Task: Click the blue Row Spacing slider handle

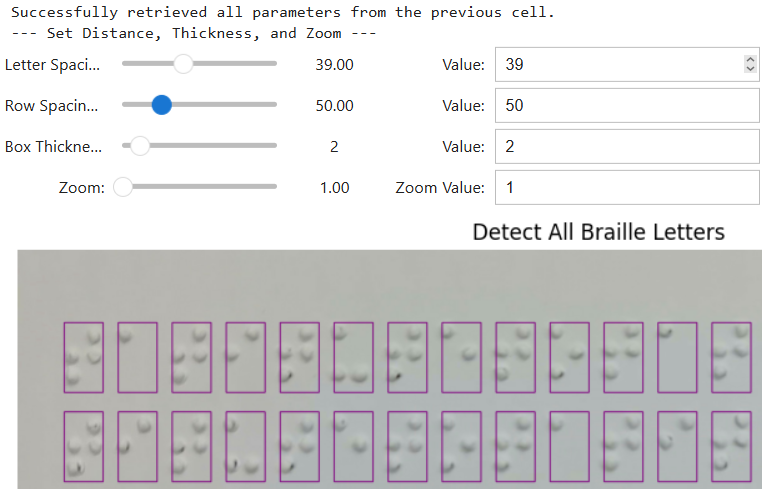Action: (161, 105)
